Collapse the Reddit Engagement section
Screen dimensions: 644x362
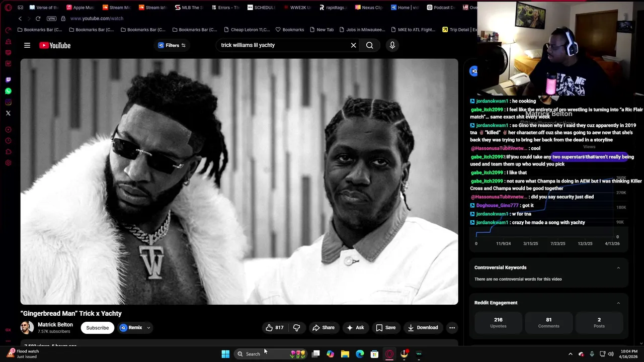(x=618, y=303)
